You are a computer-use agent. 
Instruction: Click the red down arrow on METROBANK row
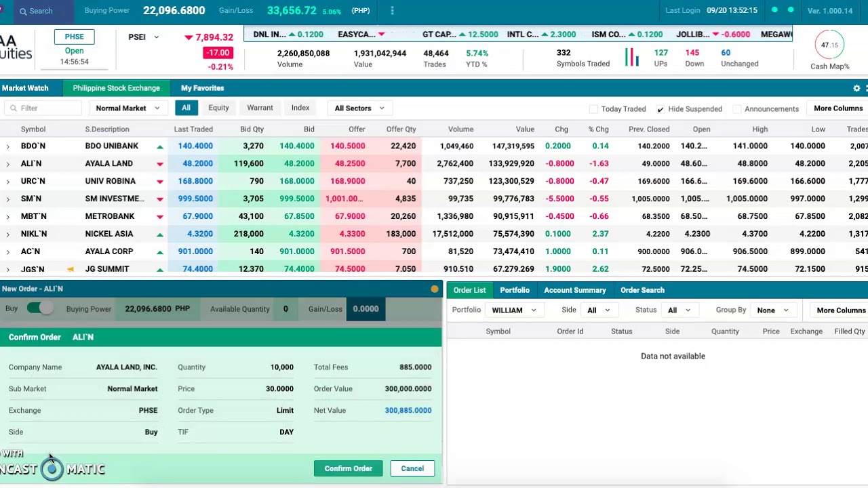click(160, 217)
